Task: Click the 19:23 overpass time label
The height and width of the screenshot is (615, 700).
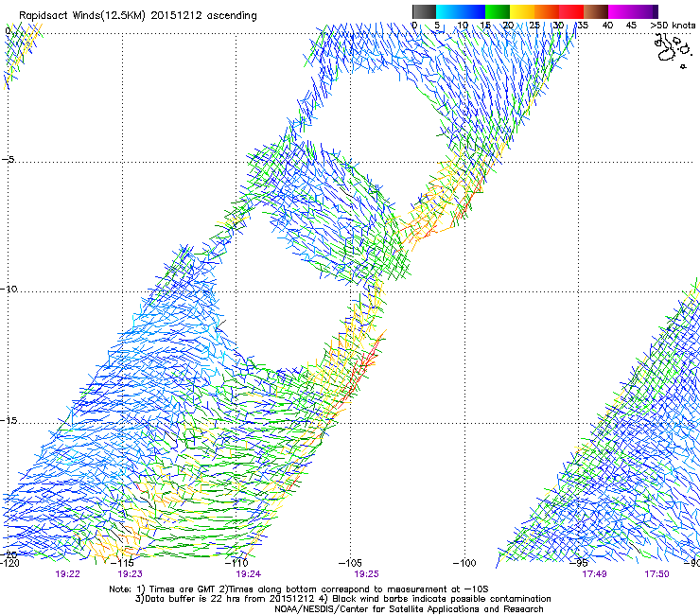Action: click(130, 574)
